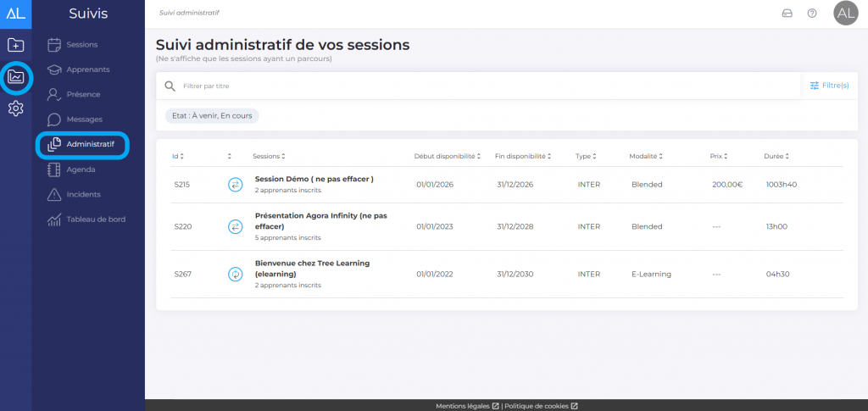Go to Présence in the sidebar
This screenshot has width=868, height=411.
coord(83,94)
